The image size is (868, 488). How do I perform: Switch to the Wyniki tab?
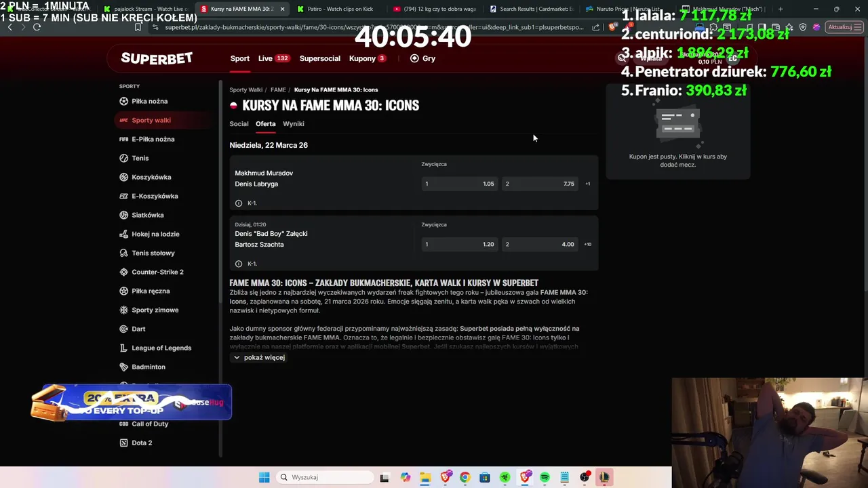(x=294, y=124)
